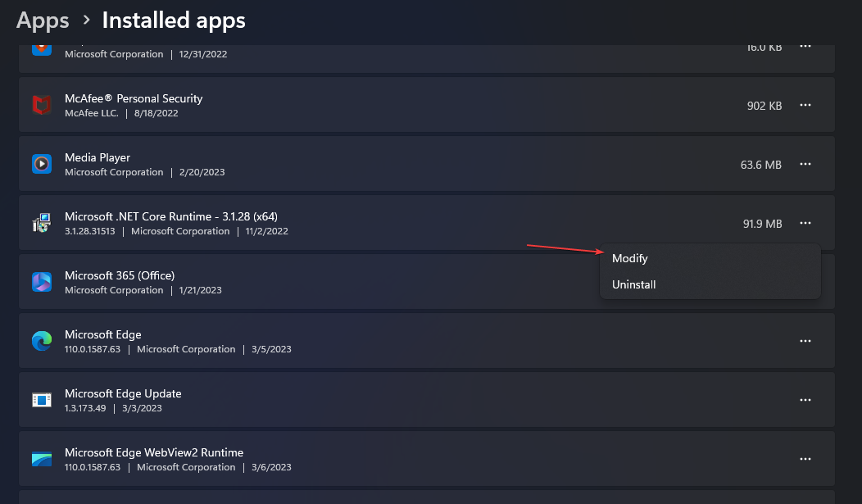This screenshot has width=862, height=504.
Task: Click the .NET Core Runtime installer icon
Action: point(42,223)
